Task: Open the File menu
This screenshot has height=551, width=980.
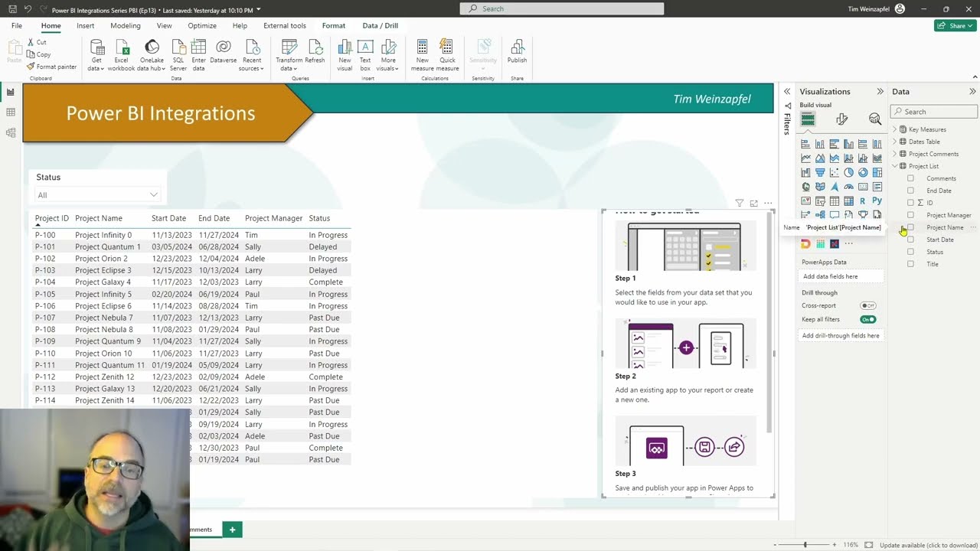Action: point(17,25)
